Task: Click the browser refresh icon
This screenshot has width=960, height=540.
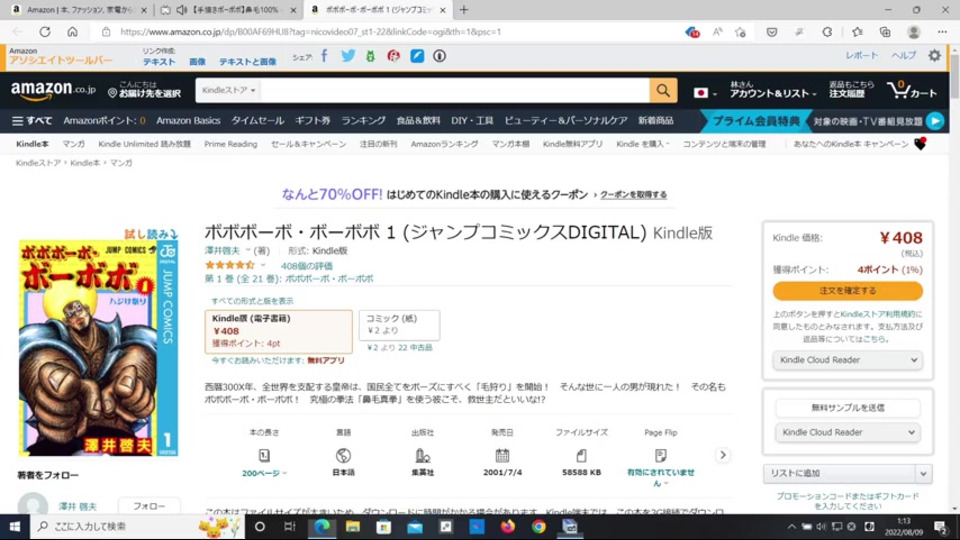Action: [45, 32]
